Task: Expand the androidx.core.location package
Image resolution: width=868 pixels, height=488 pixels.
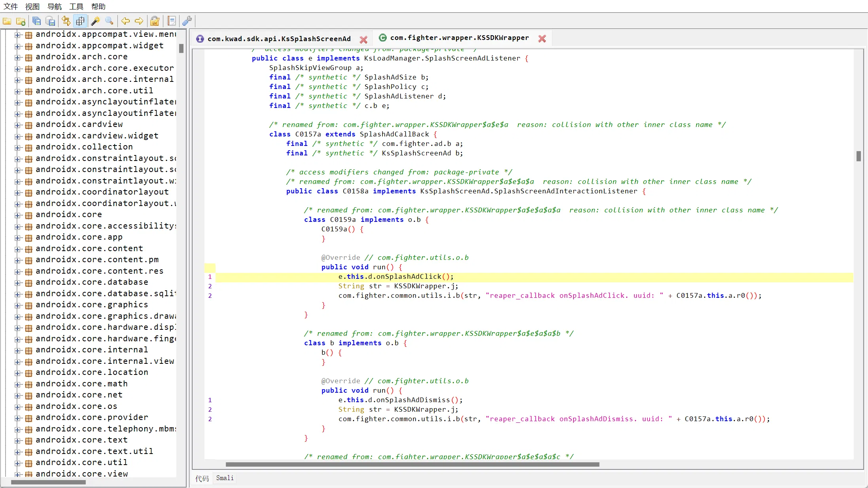Action: point(17,373)
